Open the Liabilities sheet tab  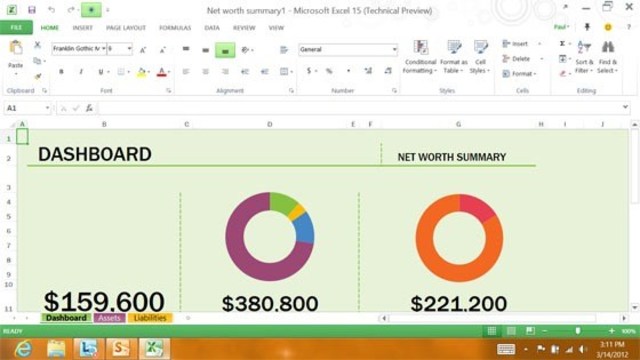150,318
